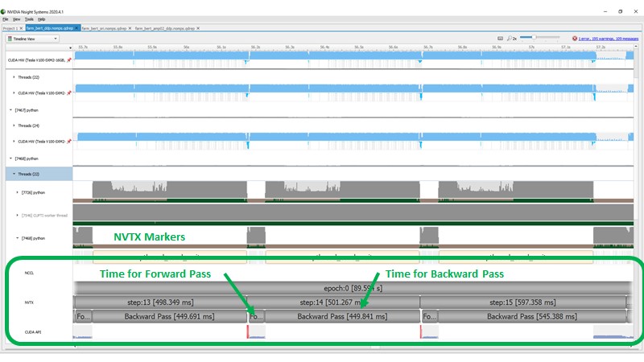Viewport: 644px width, 362px height.
Task: Select the epoch:0 NVTX range bar
Action: pos(353,288)
